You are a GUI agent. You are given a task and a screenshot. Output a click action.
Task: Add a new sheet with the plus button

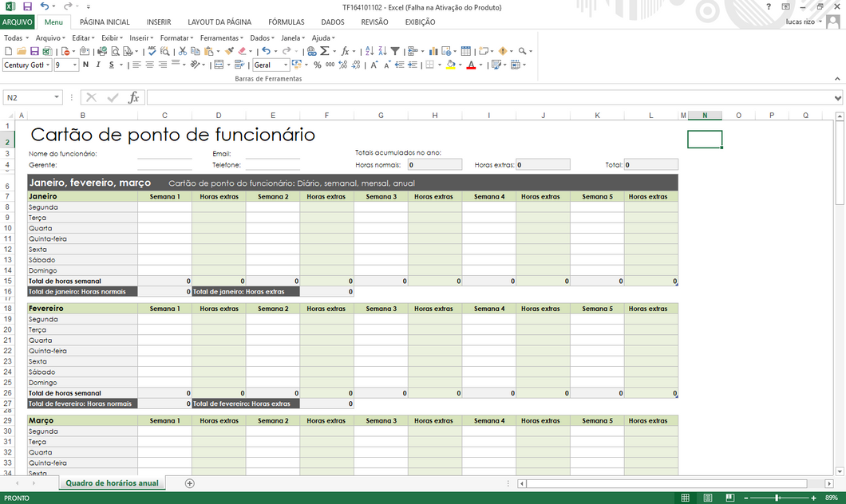(189, 483)
